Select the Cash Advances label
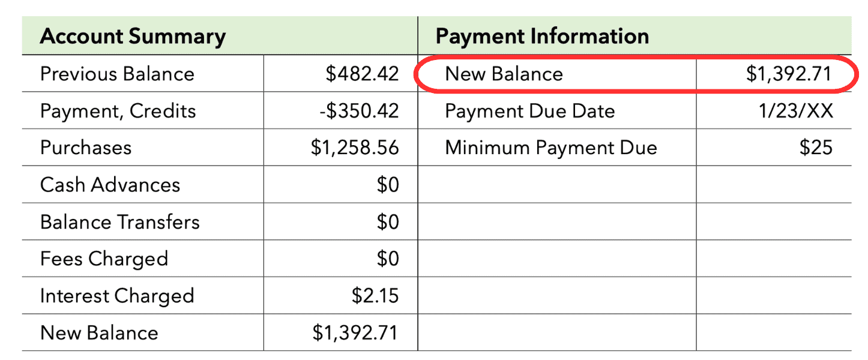 110,185
